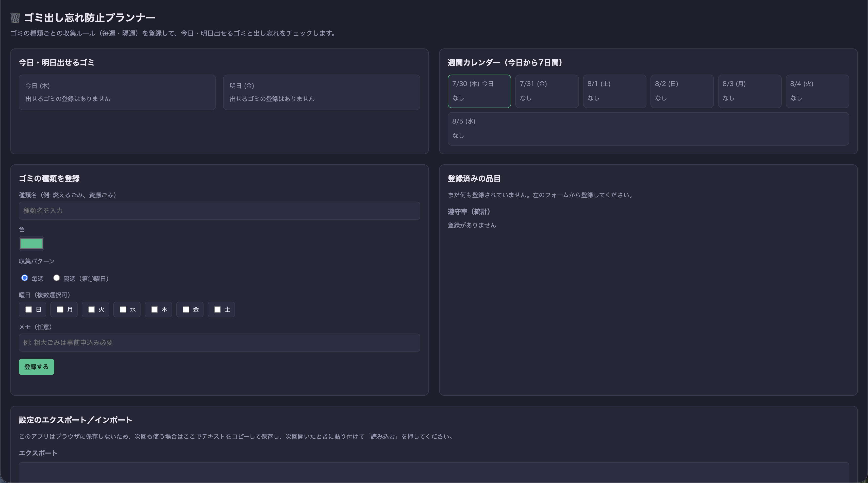
Task: Click the 明日 (金) card
Action: click(x=322, y=92)
